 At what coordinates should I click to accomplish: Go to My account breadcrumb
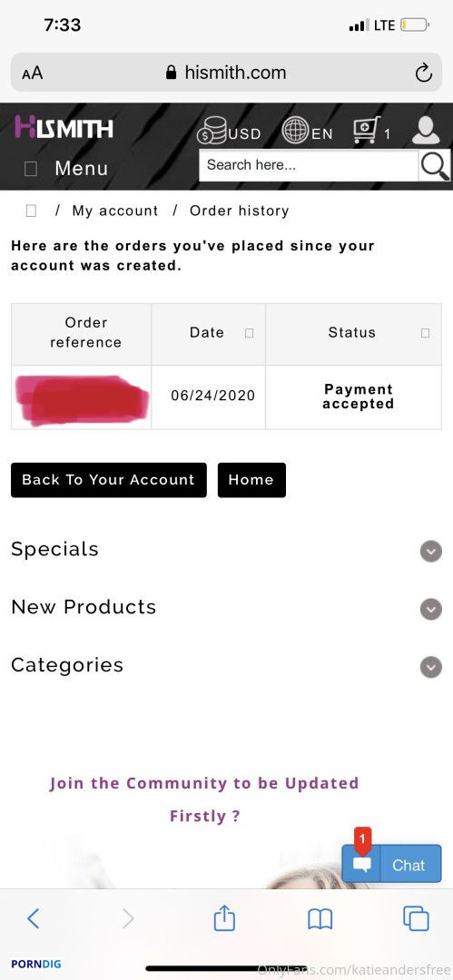115,211
